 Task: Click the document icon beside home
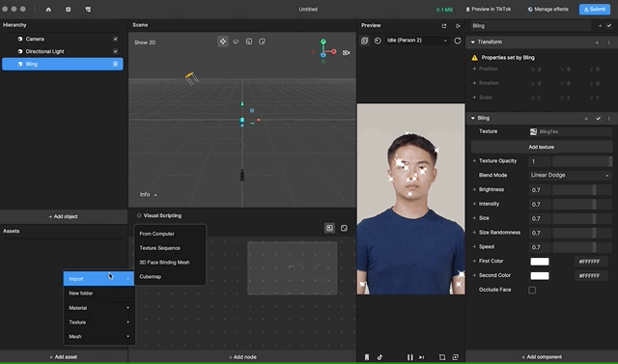coord(69,9)
